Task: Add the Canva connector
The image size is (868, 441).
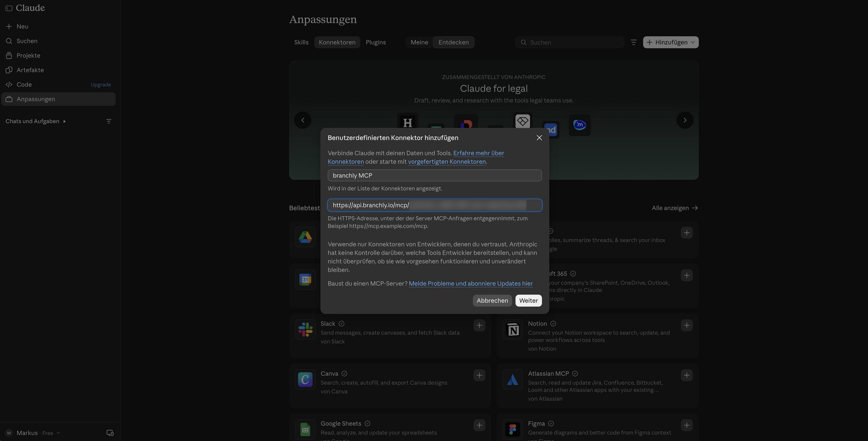Action: point(479,375)
